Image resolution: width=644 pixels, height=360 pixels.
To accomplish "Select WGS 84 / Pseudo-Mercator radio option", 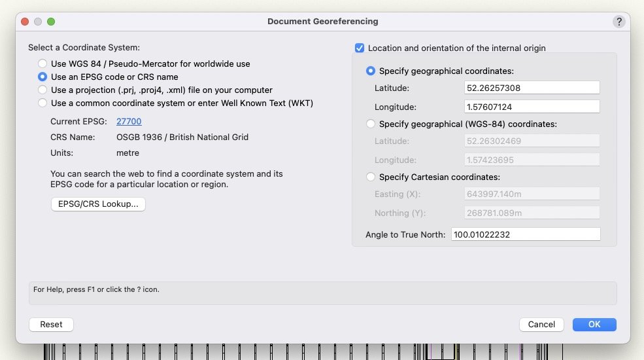I will [x=42, y=64].
